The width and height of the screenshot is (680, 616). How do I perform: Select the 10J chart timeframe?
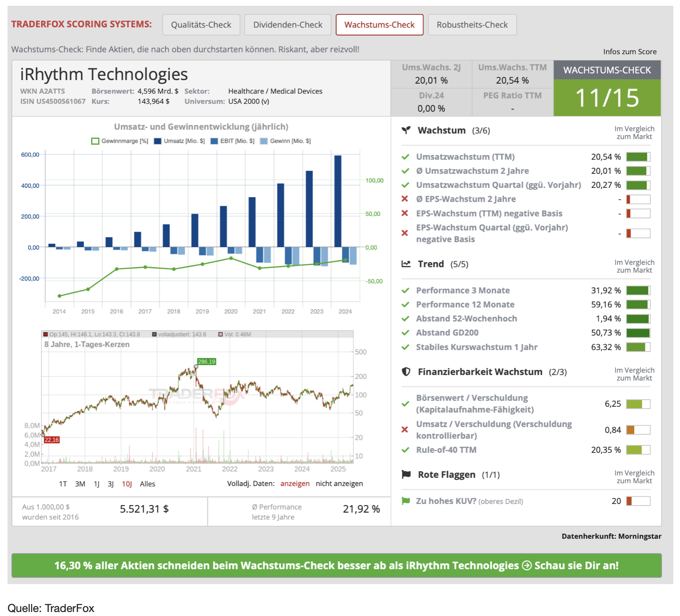coord(127,484)
